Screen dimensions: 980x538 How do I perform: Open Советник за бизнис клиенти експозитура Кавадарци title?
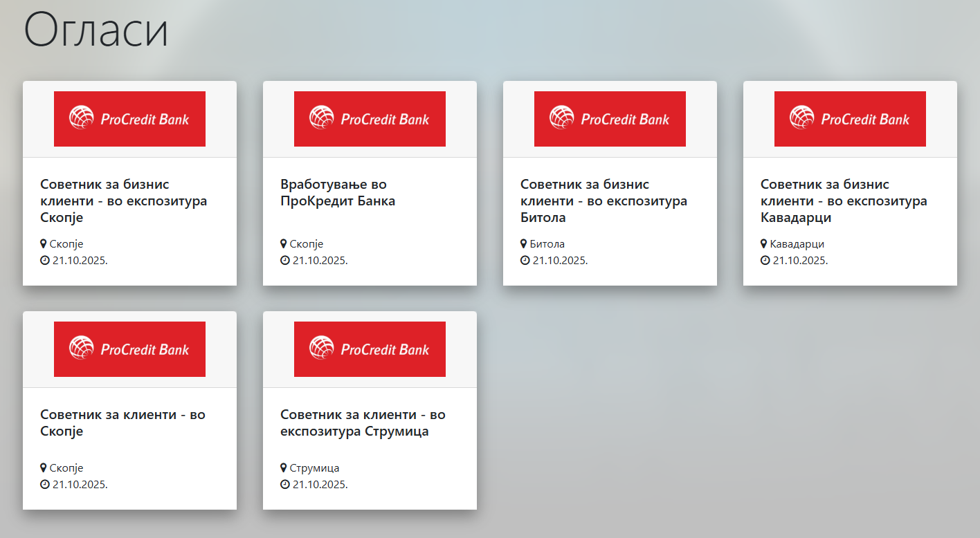(x=844, y=201)
